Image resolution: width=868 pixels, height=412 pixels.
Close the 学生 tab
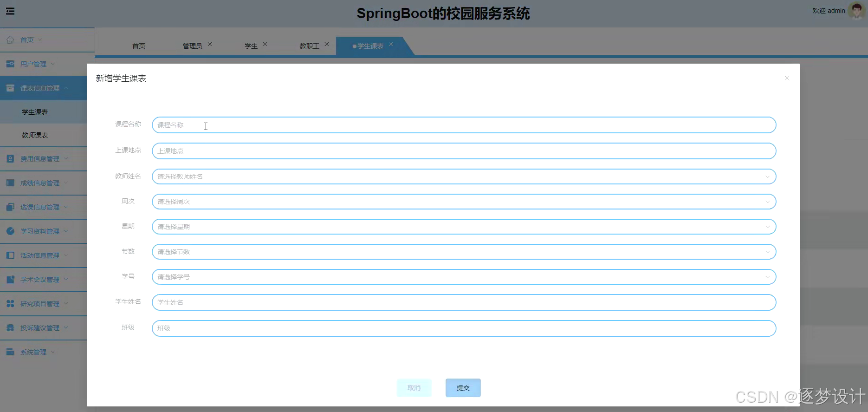pos(265,44)
